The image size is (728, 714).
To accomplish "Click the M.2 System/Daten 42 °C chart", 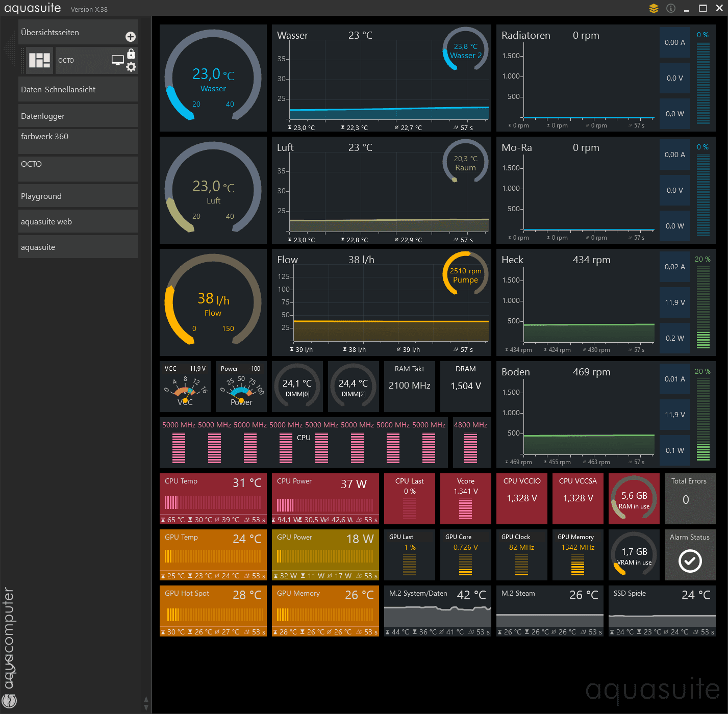I will click(x=438, y=611).
